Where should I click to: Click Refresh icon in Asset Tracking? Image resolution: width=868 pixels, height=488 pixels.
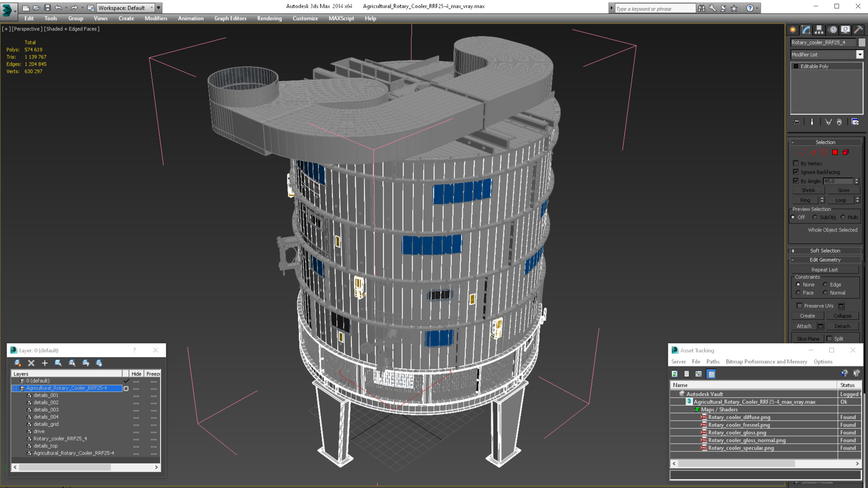(675, 374)
